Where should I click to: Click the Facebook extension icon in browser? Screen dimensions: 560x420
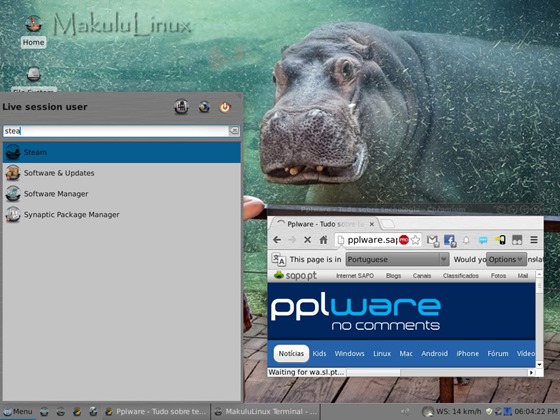coord(450,240)
